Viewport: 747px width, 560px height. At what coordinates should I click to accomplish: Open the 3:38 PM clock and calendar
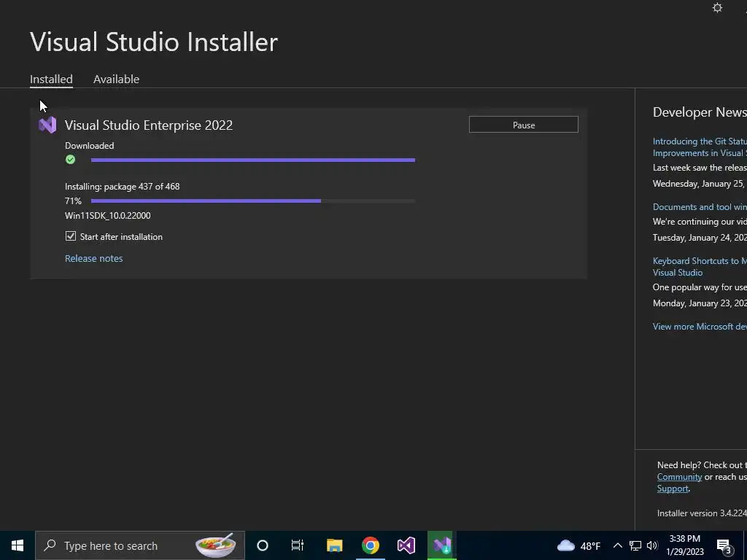tap(684, 545)
